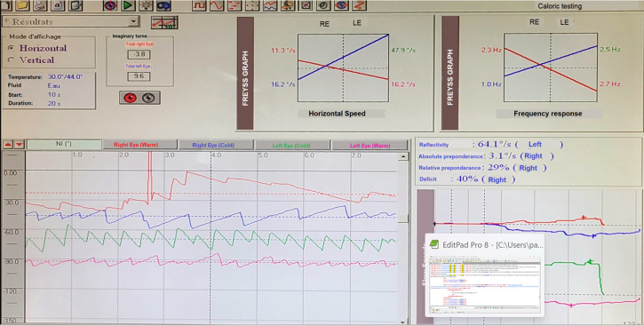Click the red down-arrow above the traces
The image size is (644, 326).
(x=19, y=145)
